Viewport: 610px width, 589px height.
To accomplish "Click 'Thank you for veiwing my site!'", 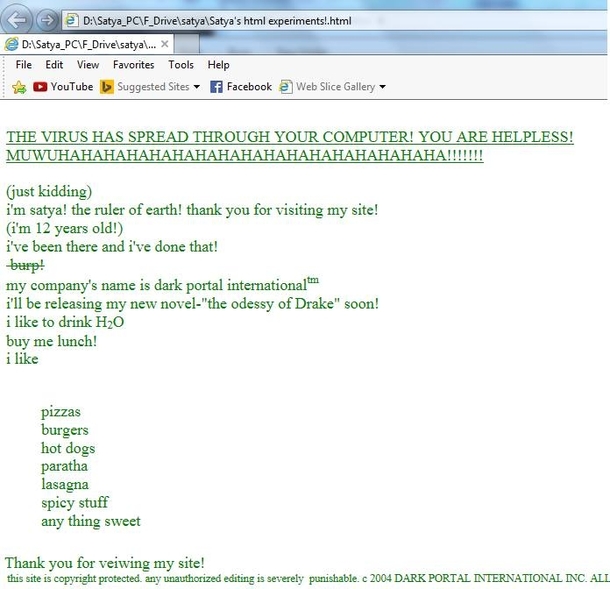I will tap(105, 563).
